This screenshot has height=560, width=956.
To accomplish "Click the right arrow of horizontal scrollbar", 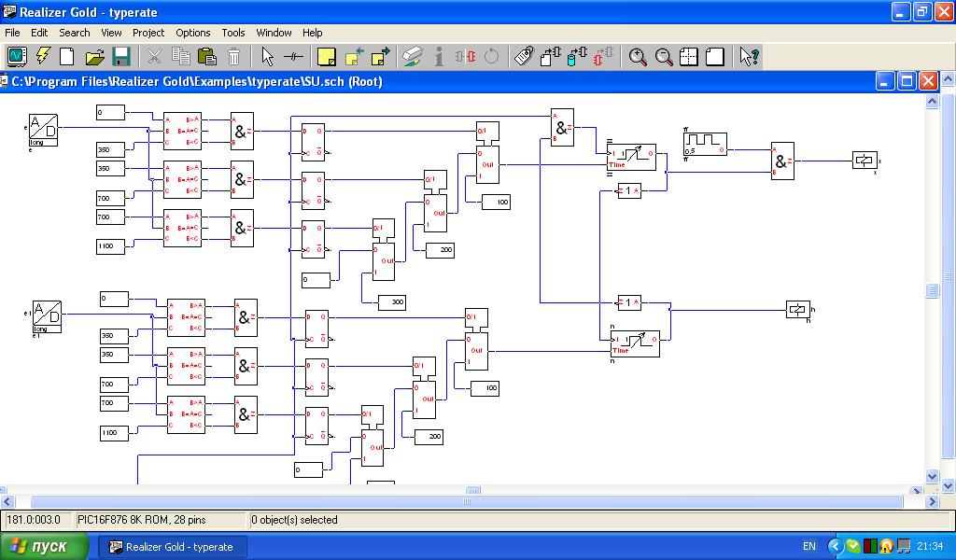I will 932,501.
